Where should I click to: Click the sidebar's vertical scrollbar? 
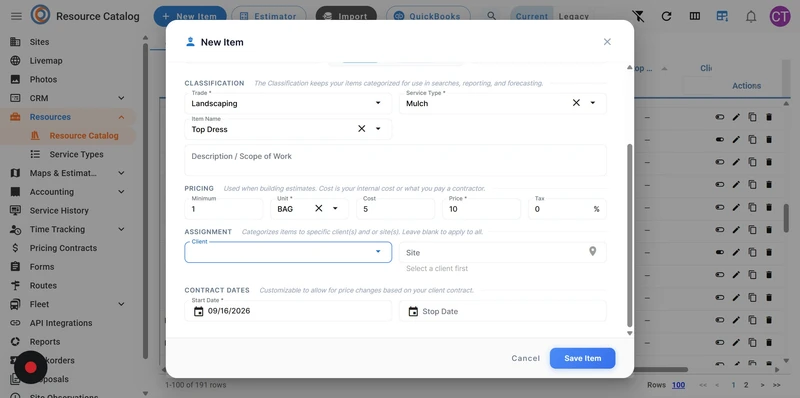pos(145,201)
